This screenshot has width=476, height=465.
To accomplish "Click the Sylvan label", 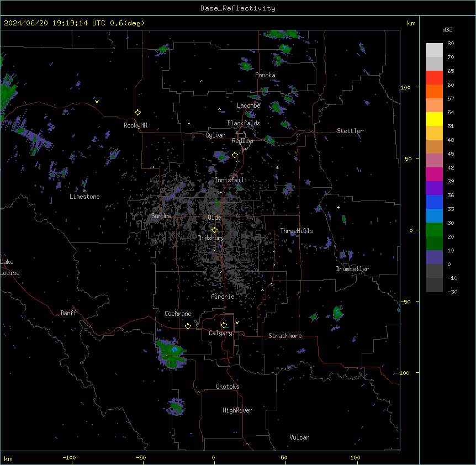I will click(x=215, y=135).
